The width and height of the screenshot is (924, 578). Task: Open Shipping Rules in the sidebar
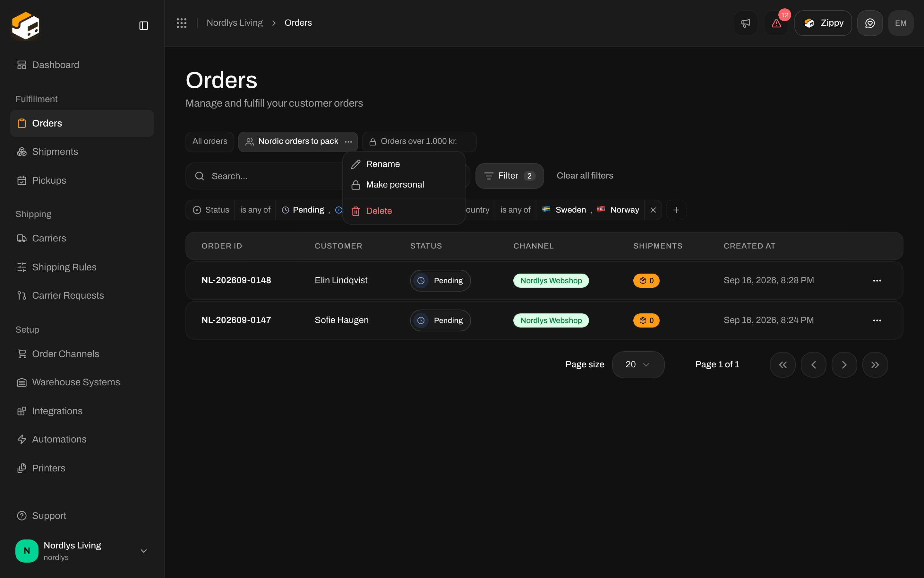[x=82, y=267]
